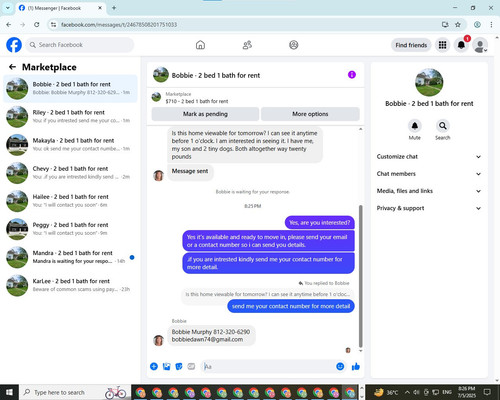This screenshot has height=400, width=500.
Task: Open the volume icon in the system tray
Action: (416, 392)
